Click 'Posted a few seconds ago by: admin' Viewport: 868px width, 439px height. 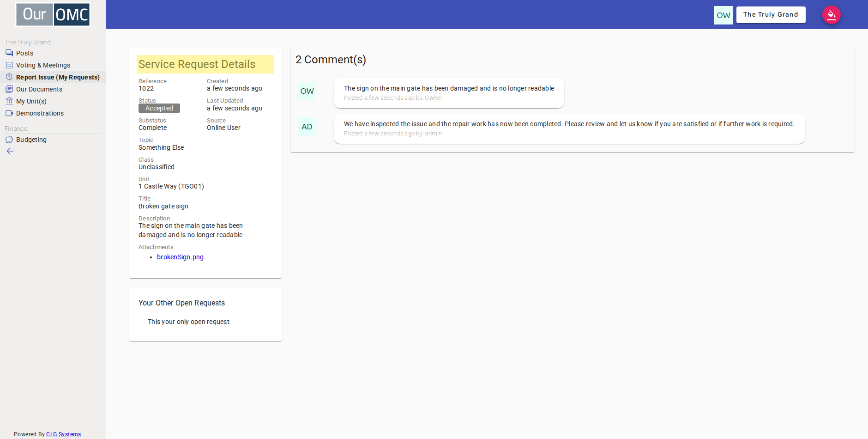point(393,134)
